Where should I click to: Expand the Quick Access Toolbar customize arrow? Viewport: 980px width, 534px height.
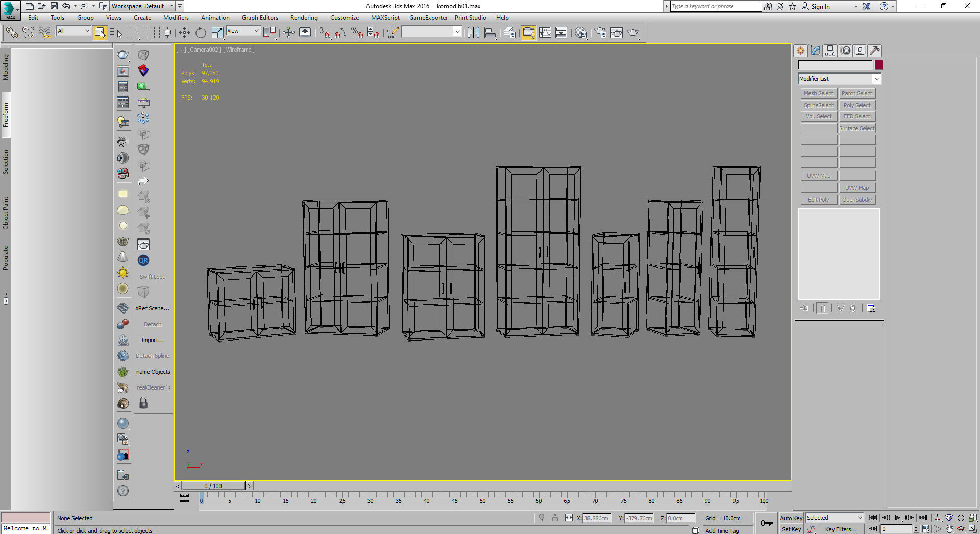coord(180,6)
